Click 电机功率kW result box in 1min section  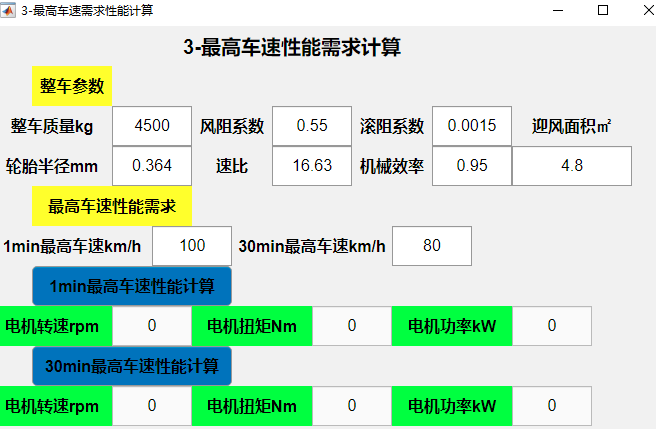click(552, 326)
